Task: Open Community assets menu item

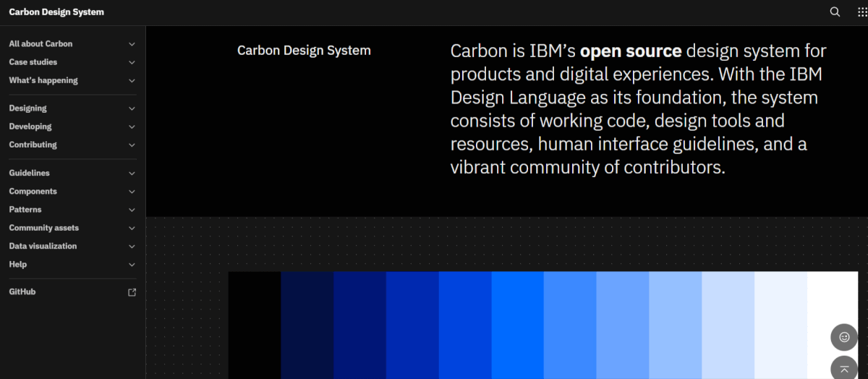Action: point(72,228)
